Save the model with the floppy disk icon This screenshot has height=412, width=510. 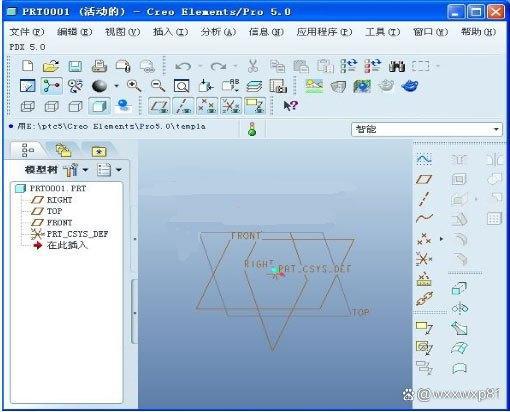pyautogui.click(x=75, y=66)
